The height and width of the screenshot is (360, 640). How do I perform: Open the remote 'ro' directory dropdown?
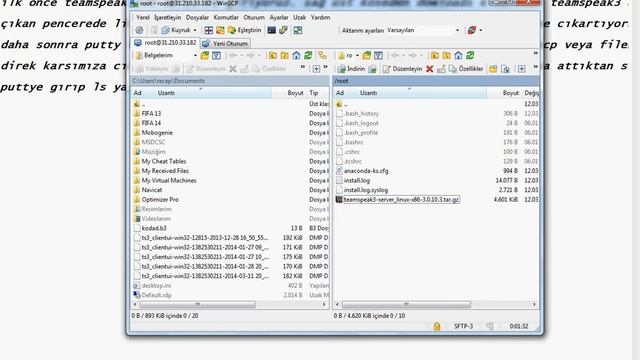click(358, 56)
